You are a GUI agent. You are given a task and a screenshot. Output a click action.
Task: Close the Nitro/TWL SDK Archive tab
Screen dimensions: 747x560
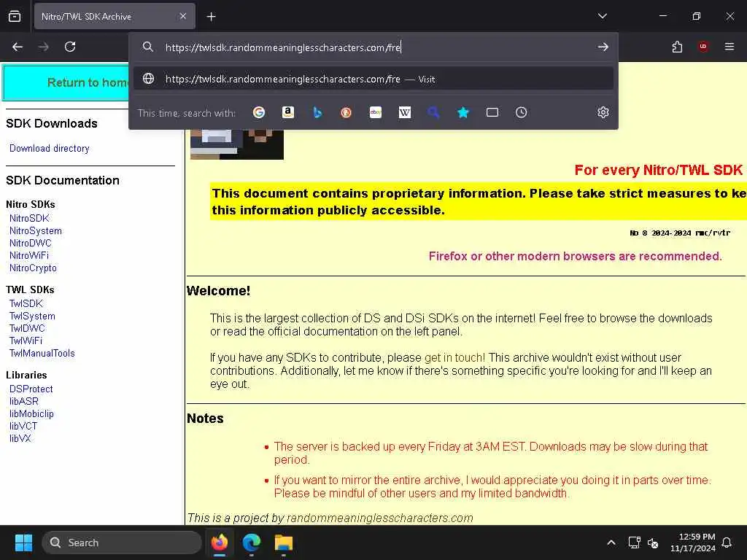click(x=183, y=16)
